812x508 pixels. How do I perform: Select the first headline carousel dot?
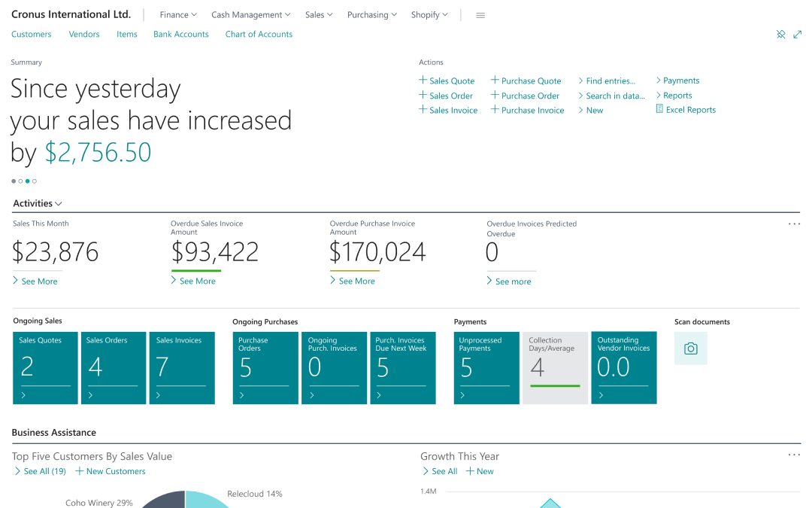(14, 181)
